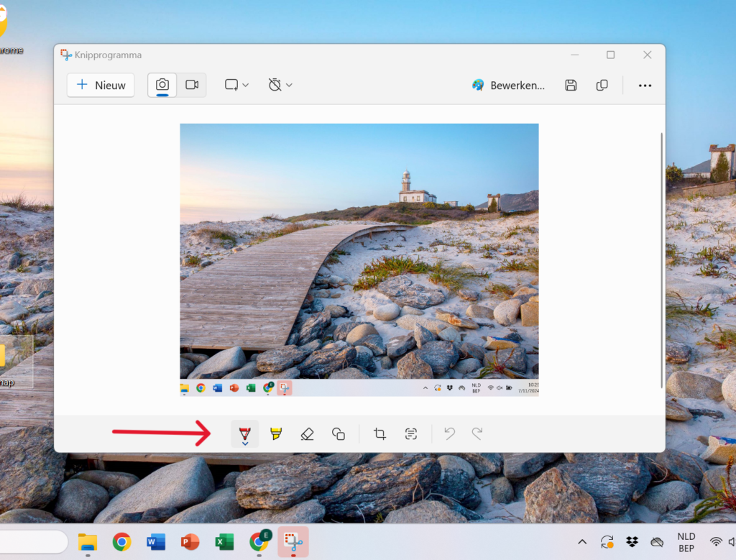This screenshot has width=736, height=560.
Task: Save the screenshot with the floppy disk icon
Action: (x=571, y=85)
